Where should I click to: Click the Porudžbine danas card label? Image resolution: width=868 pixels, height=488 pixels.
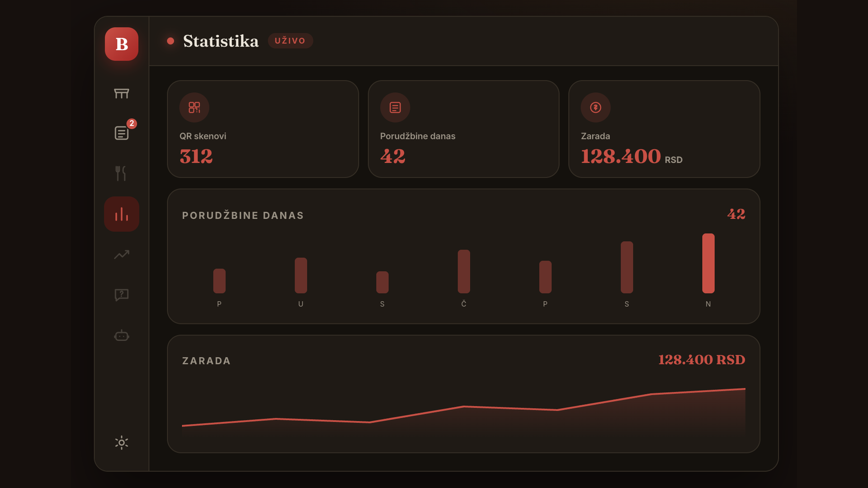pos(418,136)
